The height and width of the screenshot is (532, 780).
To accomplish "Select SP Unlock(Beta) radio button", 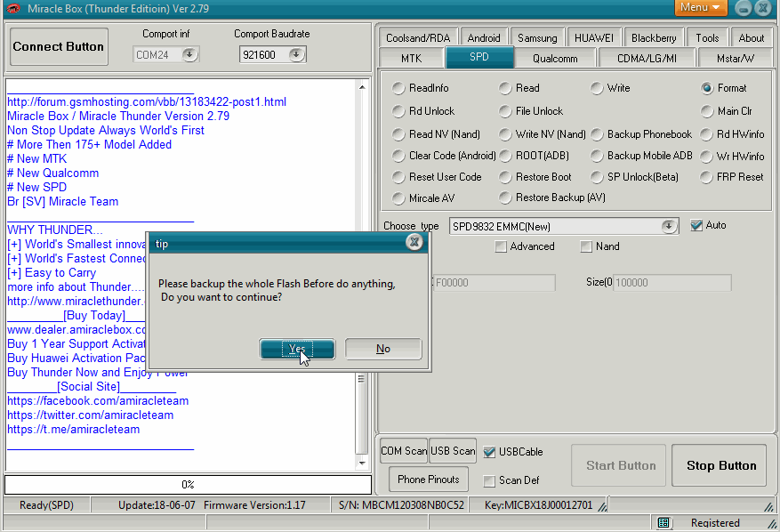I will pyautogui.click(x=597, y=177).
